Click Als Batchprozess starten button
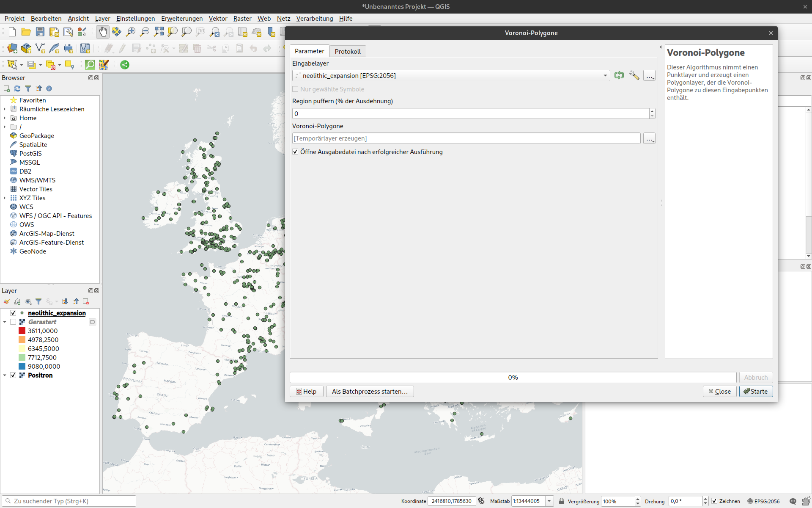812x508 pixels. (370, 392)
